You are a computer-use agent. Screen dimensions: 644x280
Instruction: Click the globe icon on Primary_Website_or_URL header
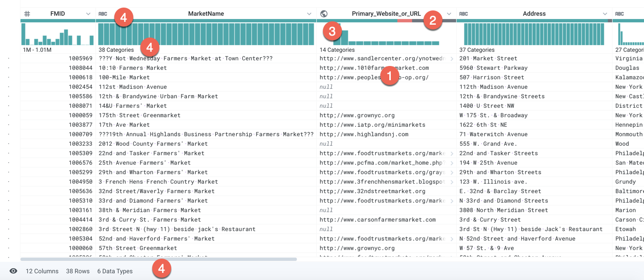pos(323,13)
